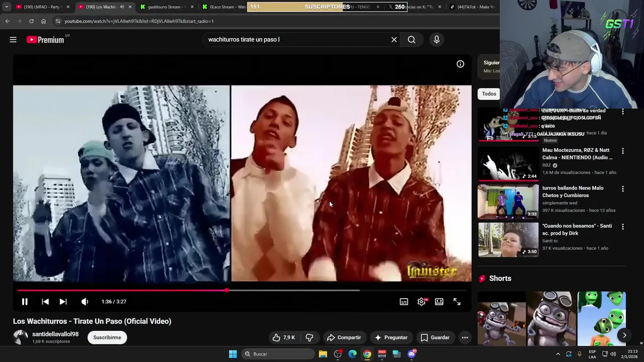This screenshot has width=644, height=362.
Task: Go to browser home page
Action: coord(43,21)
